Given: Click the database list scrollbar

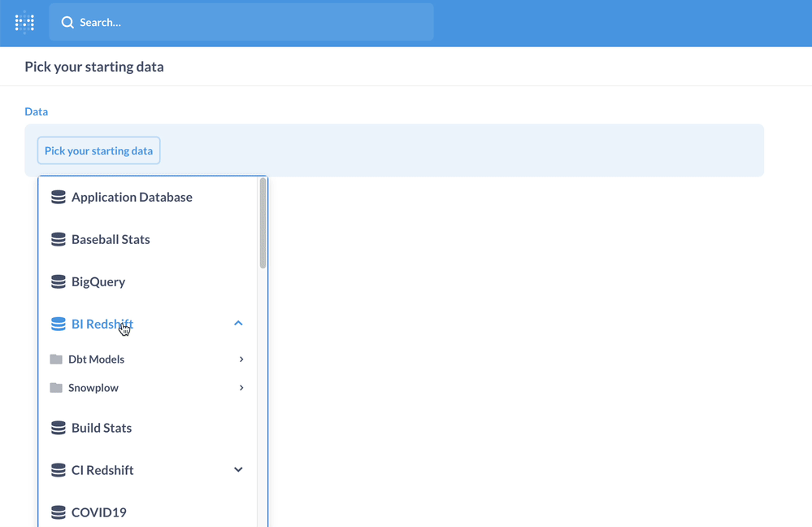Looking at the screenshot, I should (x=262, y=224).
